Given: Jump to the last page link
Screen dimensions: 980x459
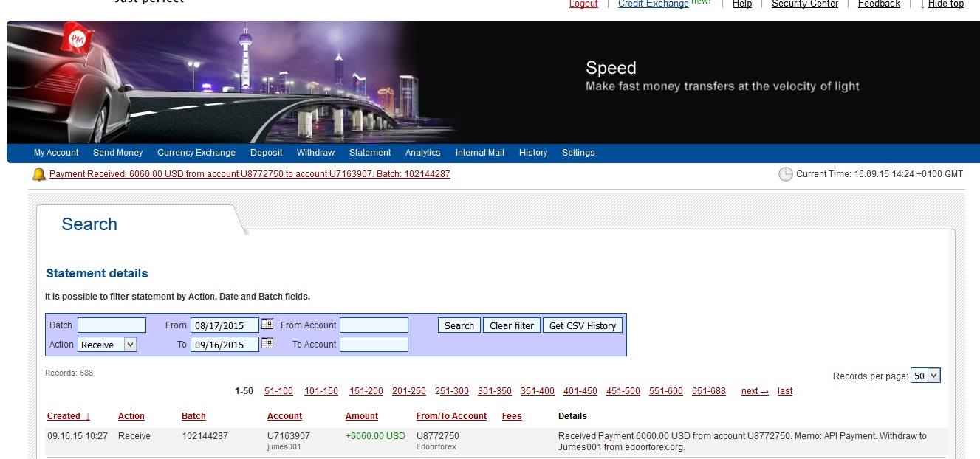Looking at the screenshot, I should pyautogui.click(x=785, y=391).
